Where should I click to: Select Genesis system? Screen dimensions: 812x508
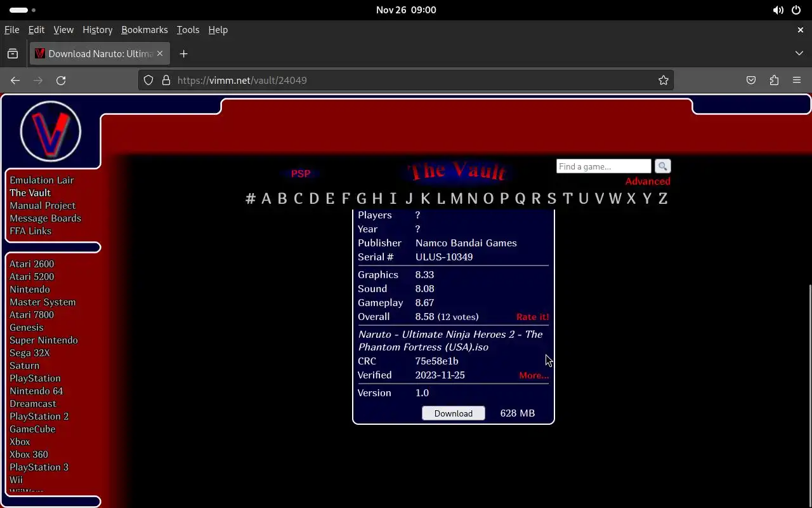click(27, 328)
